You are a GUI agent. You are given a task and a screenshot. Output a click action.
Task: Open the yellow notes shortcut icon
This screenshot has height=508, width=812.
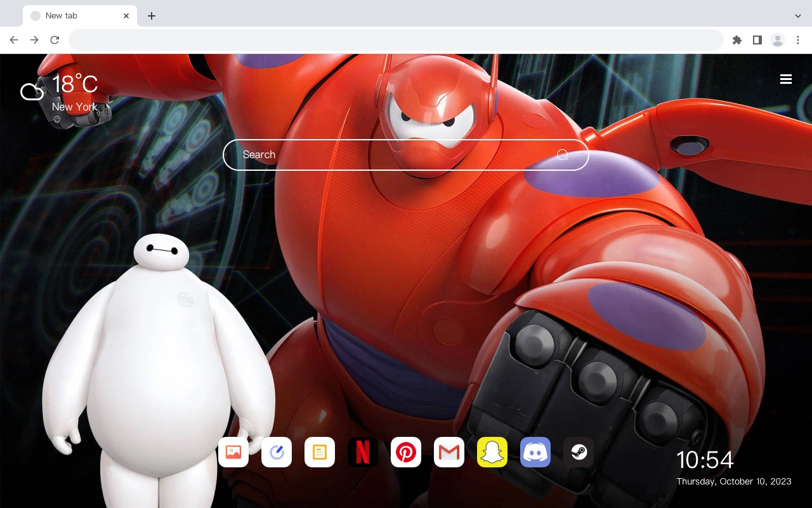click(x=320, y=452)
